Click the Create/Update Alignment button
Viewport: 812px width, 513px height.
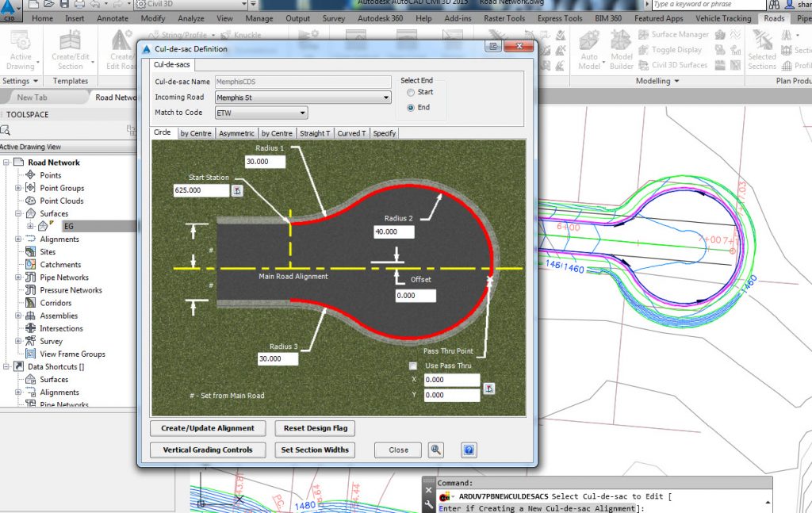coord(208,428)
